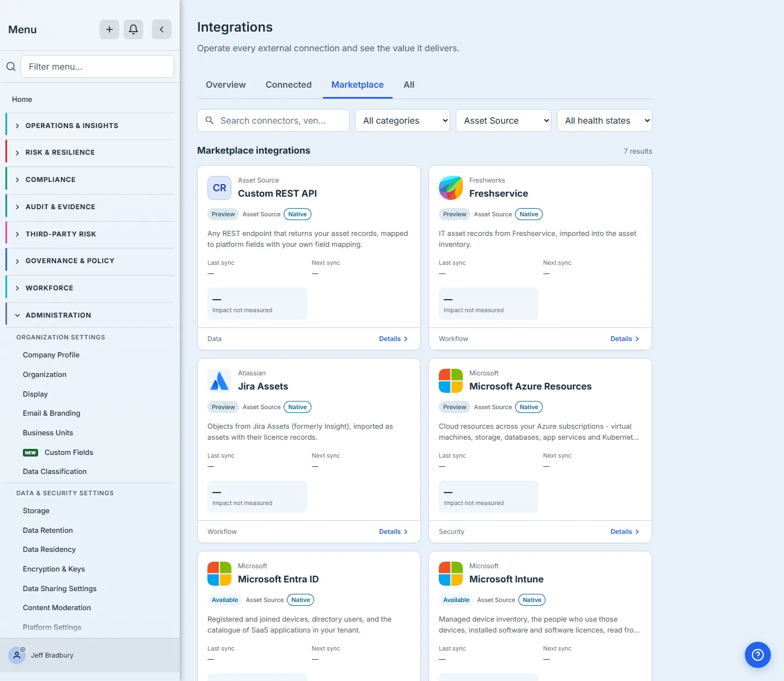This screenshot has width=784, height=681.
Task: Expand the Workforce section
Action: (x=90, y=288)
